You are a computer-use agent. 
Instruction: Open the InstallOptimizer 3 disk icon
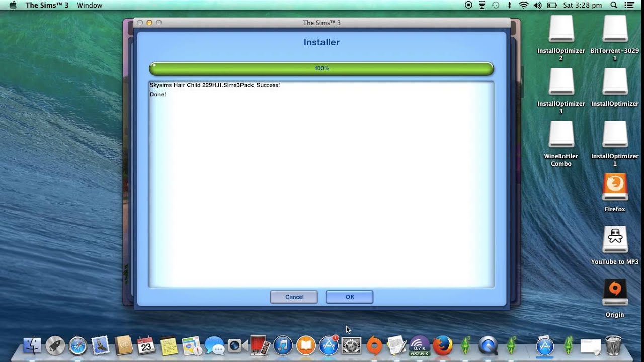point(561,82)
